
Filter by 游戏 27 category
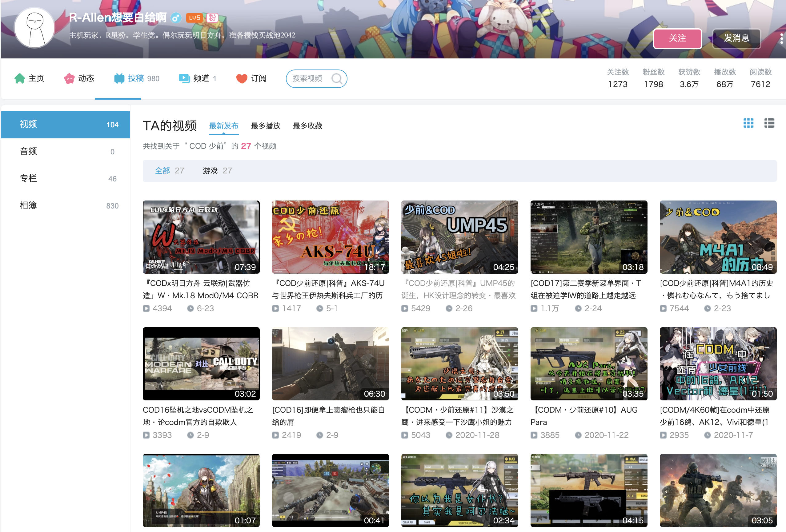coord(217,171)
